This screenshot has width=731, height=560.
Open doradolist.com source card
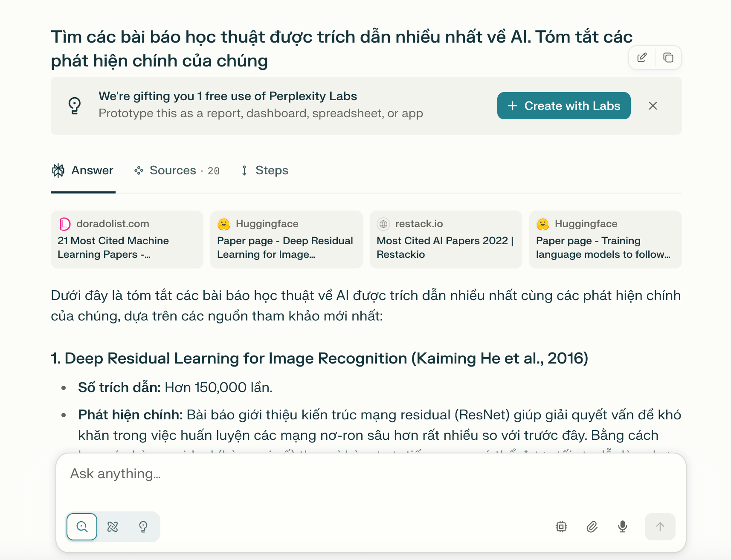click(x=127, y=240)
